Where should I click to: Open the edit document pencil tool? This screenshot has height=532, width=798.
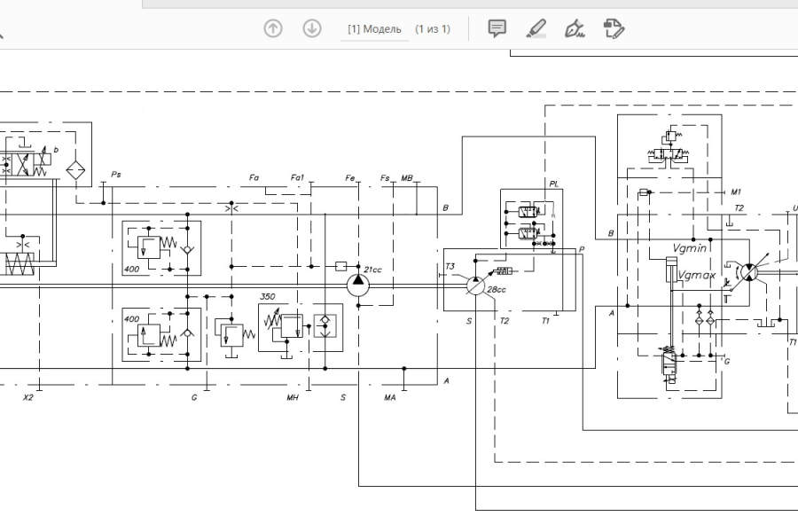[x=614, y=28]
